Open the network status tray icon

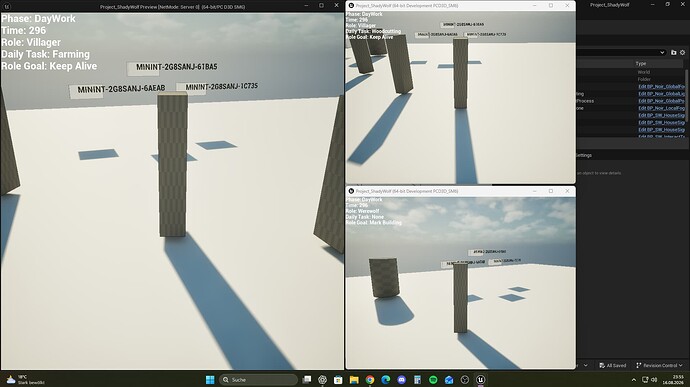point(645,380)
